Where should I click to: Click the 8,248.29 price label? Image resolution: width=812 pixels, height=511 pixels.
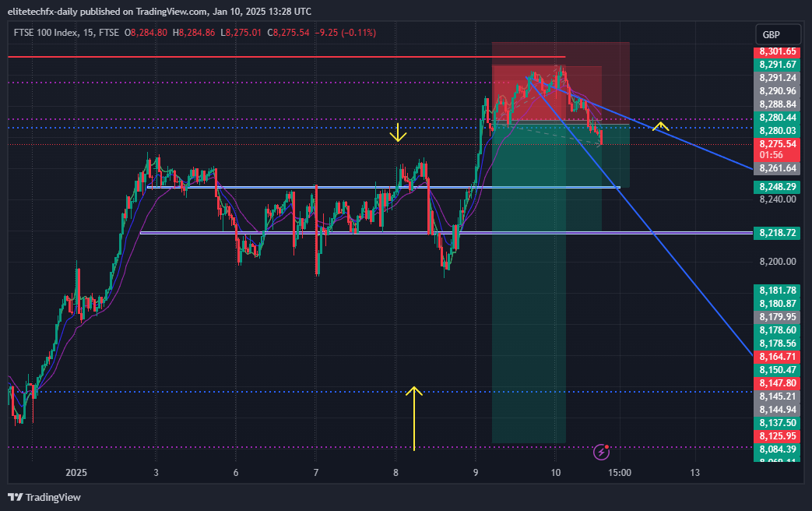(777, 187)
